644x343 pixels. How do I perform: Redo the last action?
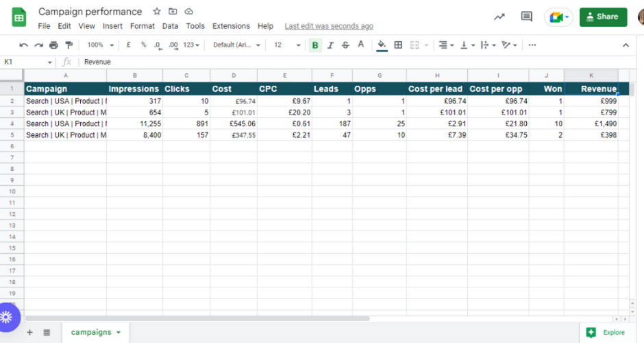click(x=38, y=45)
